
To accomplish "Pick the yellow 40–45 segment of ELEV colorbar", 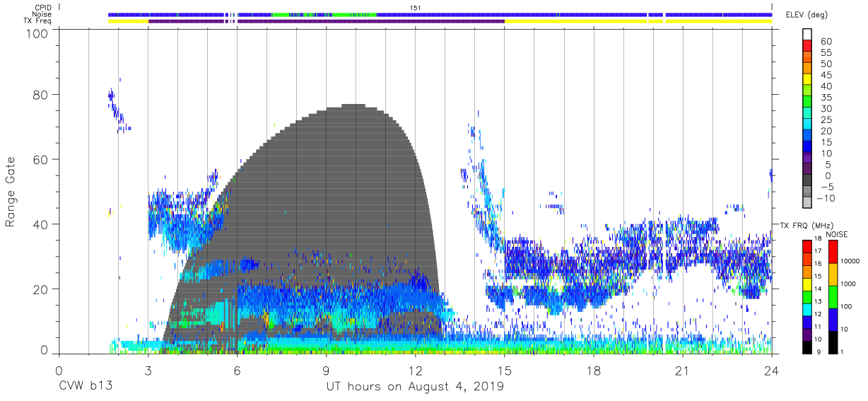I will point(807,81).
